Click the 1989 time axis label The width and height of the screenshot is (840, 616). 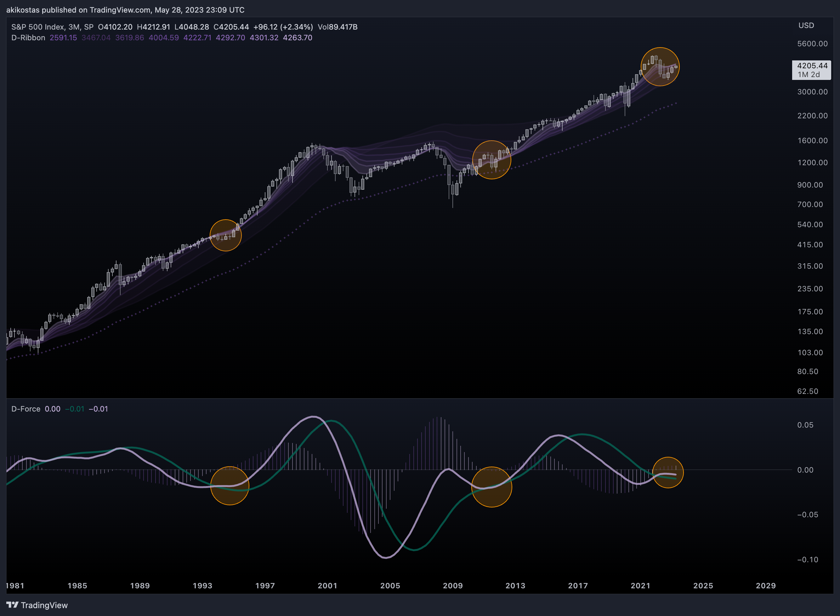tap(140, 585)
